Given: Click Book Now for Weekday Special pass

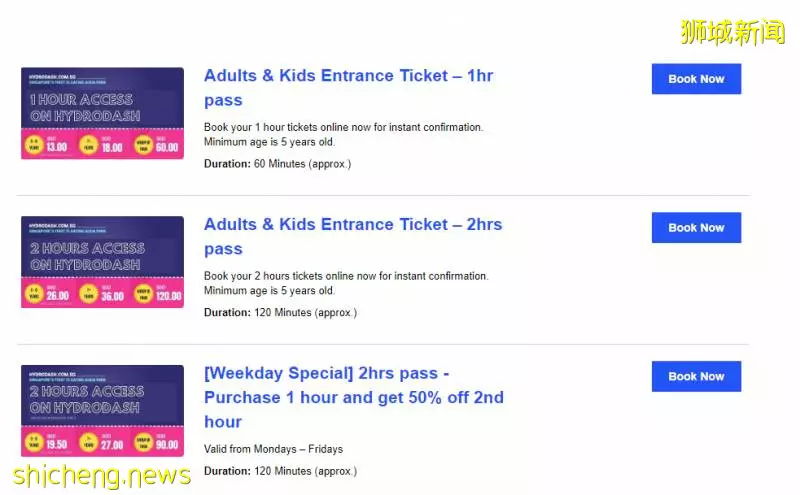Looking at the screenshot, I should 696,377.
